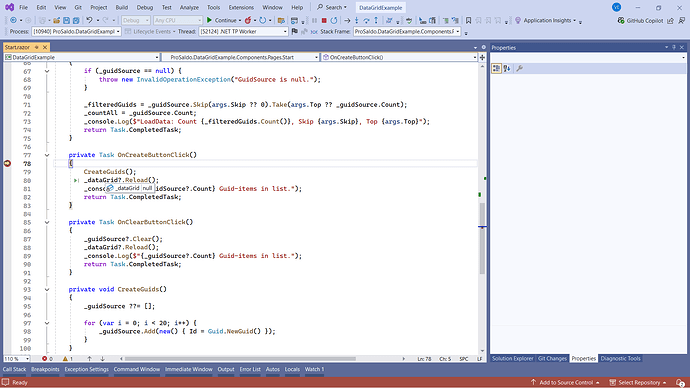Click the Application Insights button label
Viewport: 690px width, 388px height.
tap(547, 20)
